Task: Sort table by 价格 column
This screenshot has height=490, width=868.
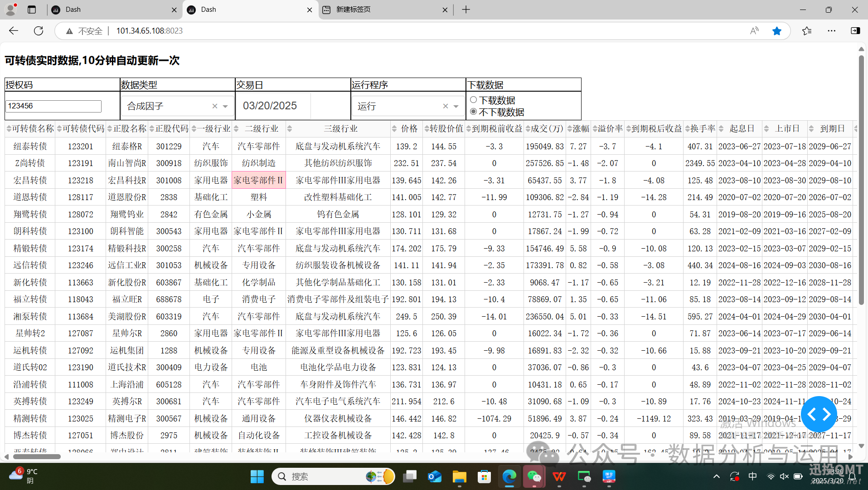Action: 394,129
